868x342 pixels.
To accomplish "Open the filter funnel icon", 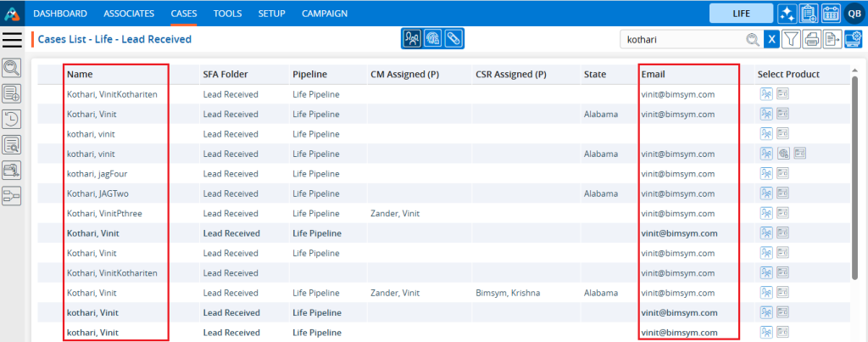I will (x=791, y=39).
